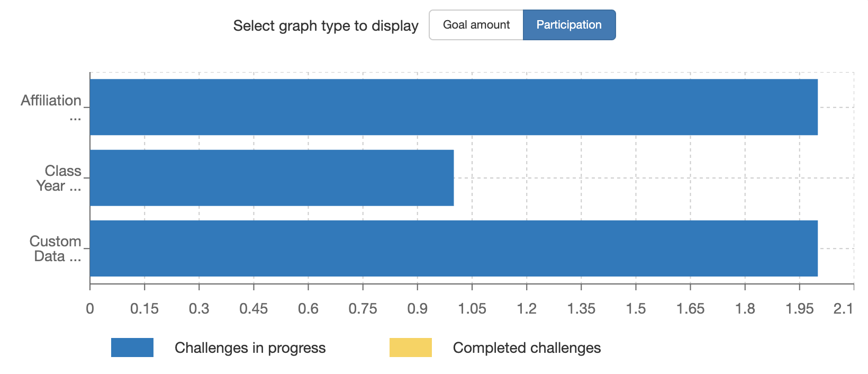Viewport: 868px width, 374px height.
Task: Click the 0.6 x-axis tick label
Action: click(x=308, y=309)
